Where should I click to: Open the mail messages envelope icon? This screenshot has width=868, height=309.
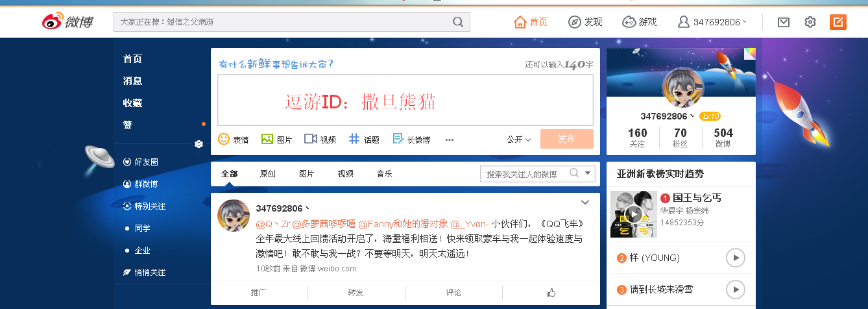[784, 22]
